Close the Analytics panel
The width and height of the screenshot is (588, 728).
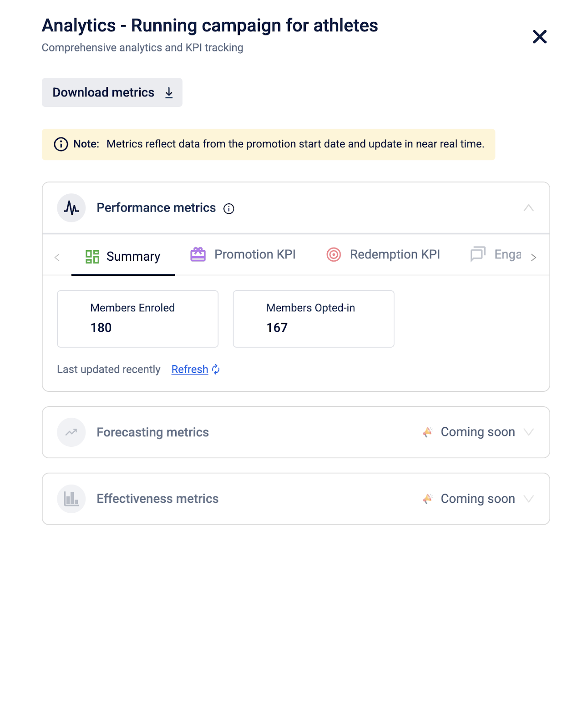click(x=539, y=37)
